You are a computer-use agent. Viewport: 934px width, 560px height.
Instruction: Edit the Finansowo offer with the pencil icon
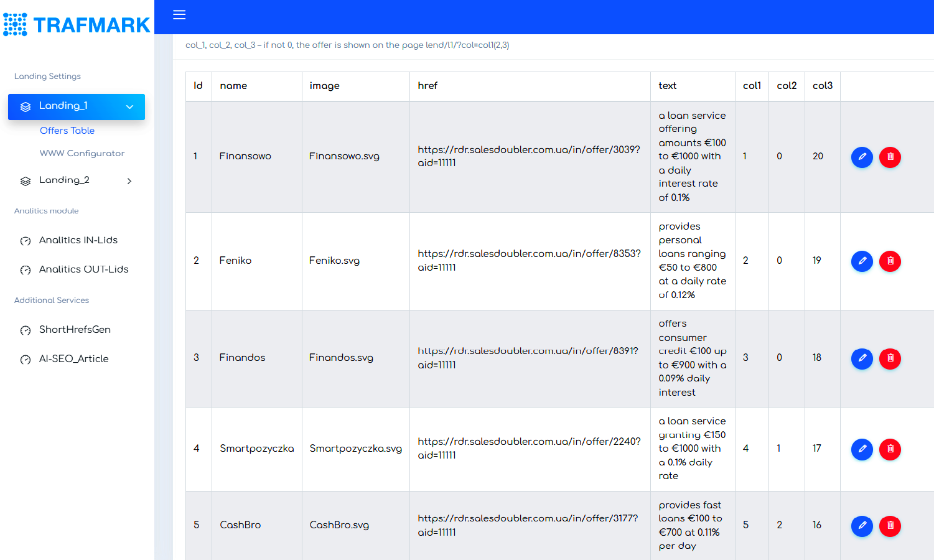tap(862, 157)
